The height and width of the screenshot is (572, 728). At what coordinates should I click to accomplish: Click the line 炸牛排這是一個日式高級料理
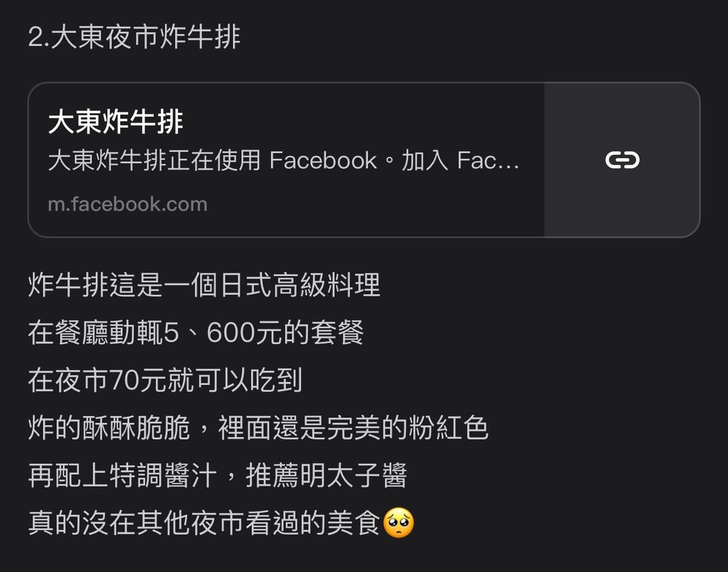point(204,285)
